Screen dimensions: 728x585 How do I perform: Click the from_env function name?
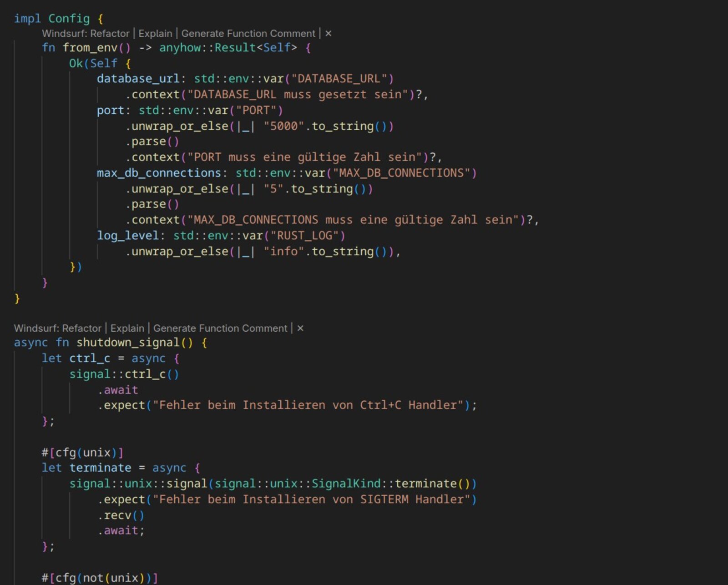click(x=90, y=48)
